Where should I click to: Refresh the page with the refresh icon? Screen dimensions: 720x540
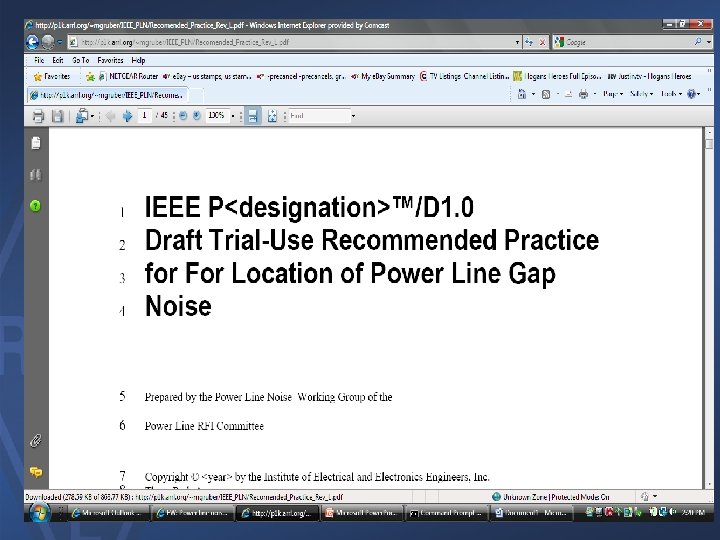[x=529, y=42]
